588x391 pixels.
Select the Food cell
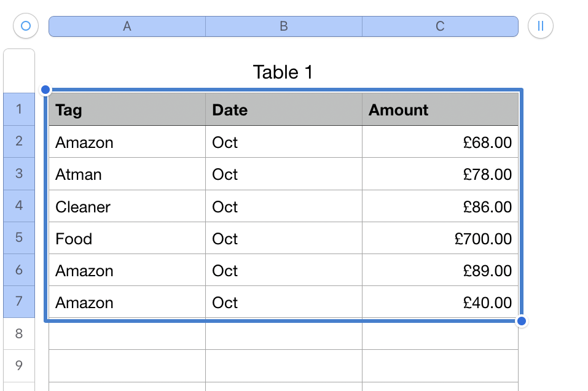pyautogui.click(x=127, y=238)
